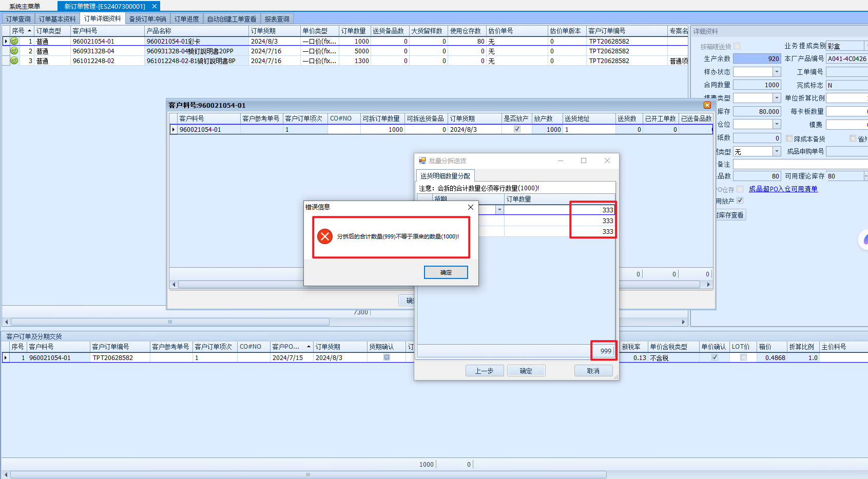Image resolution: width=868 pixels, height=479 pixels.
Task: Open the 仓位 dropdown
Action: coord(777,124)
